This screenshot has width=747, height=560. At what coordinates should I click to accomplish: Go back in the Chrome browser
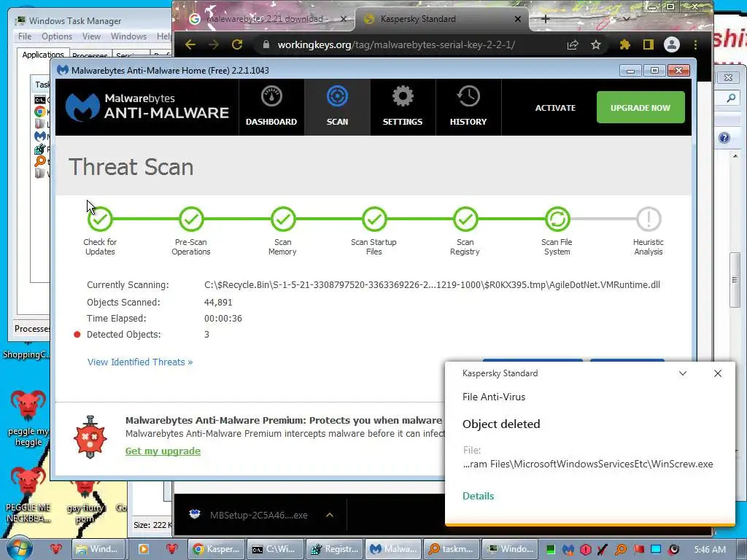190,44
